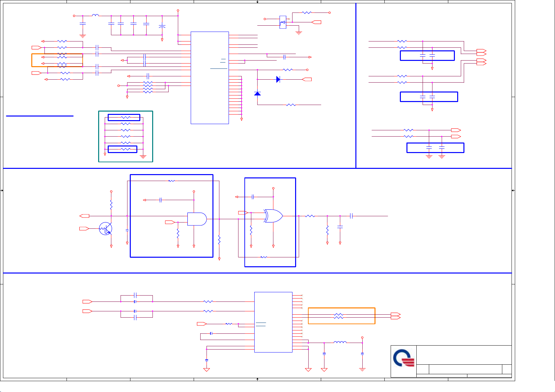This screenshot has height=392, width=555.
Task: Select the inductor near the bottom IC
Action: [x=340, y=342]
